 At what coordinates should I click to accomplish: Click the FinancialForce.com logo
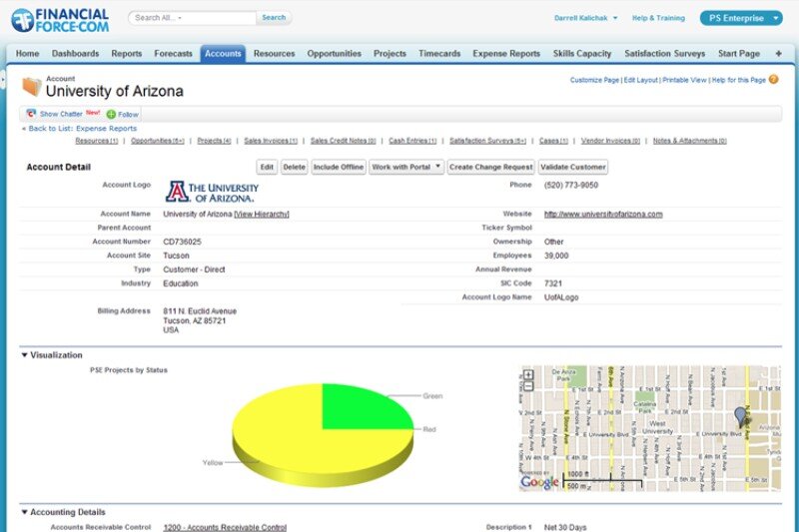tap(60, 19)
